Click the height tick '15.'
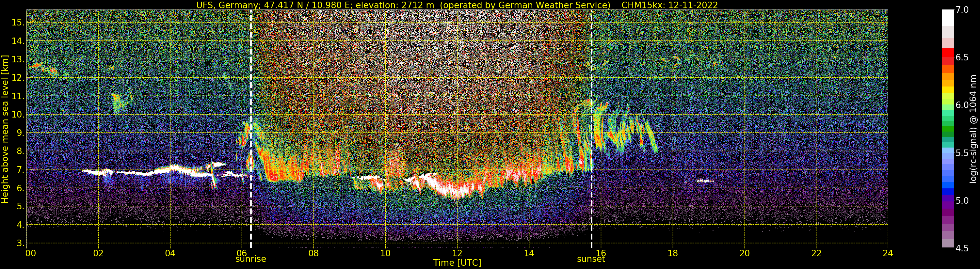 pyautogui.click(x=19, y=23)
